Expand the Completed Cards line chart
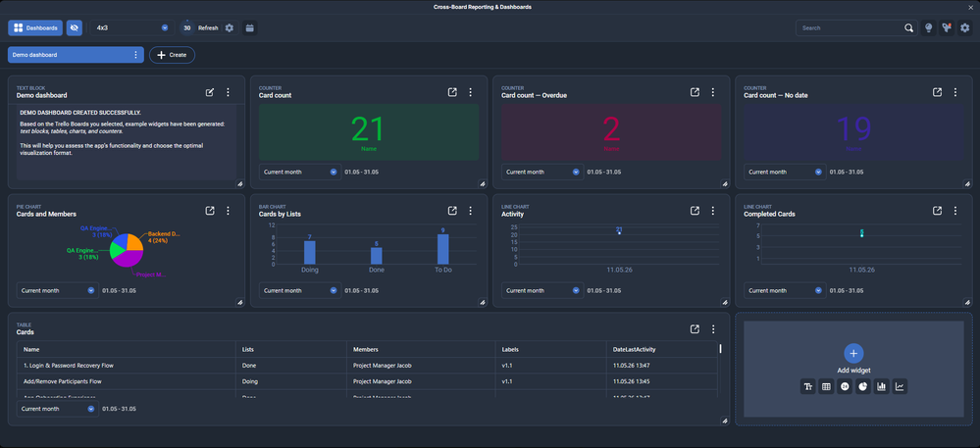980x448 pixels. pos(938,211)
